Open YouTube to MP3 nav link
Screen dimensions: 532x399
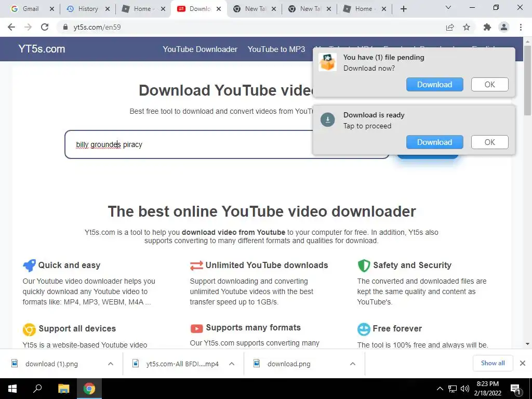tap(276, 49)
